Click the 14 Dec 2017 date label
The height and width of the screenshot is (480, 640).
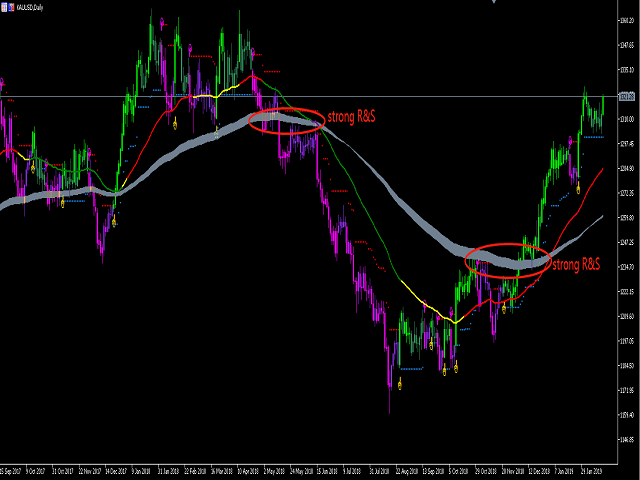116,471
